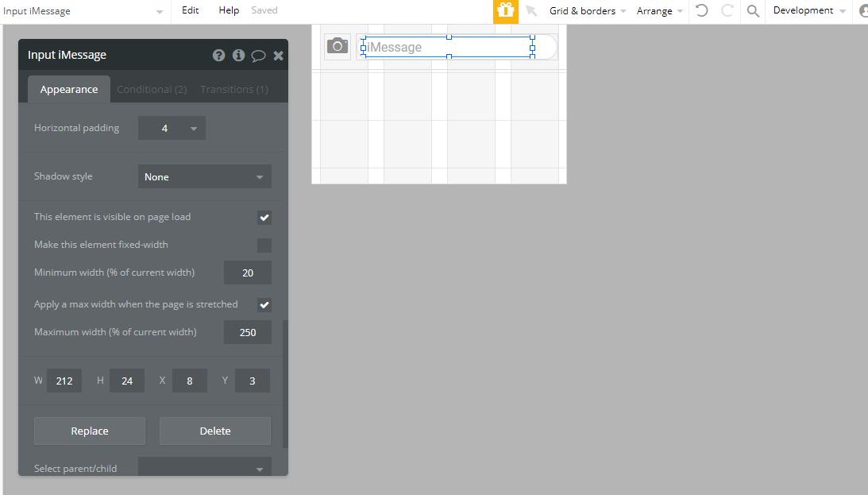
Task: Select the pointer tool in top toolbar
Action: click(530, 10)
